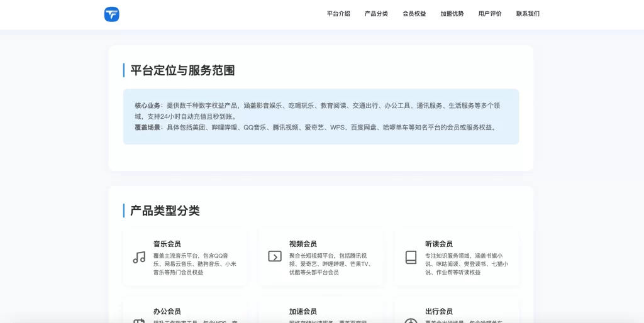Open the 平台介绍 nav item
The width and height of the screenshot is (644, 323).
(338, 14)
